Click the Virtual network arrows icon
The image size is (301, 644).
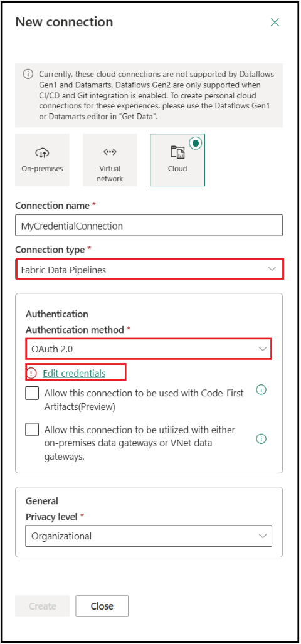110,152
